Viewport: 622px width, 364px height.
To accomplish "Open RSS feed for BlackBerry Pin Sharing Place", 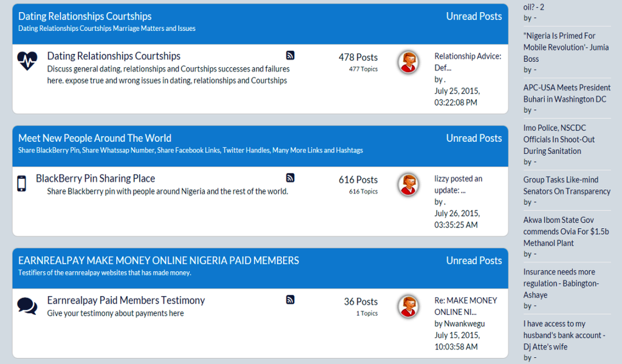I will (x=290, y=178).
